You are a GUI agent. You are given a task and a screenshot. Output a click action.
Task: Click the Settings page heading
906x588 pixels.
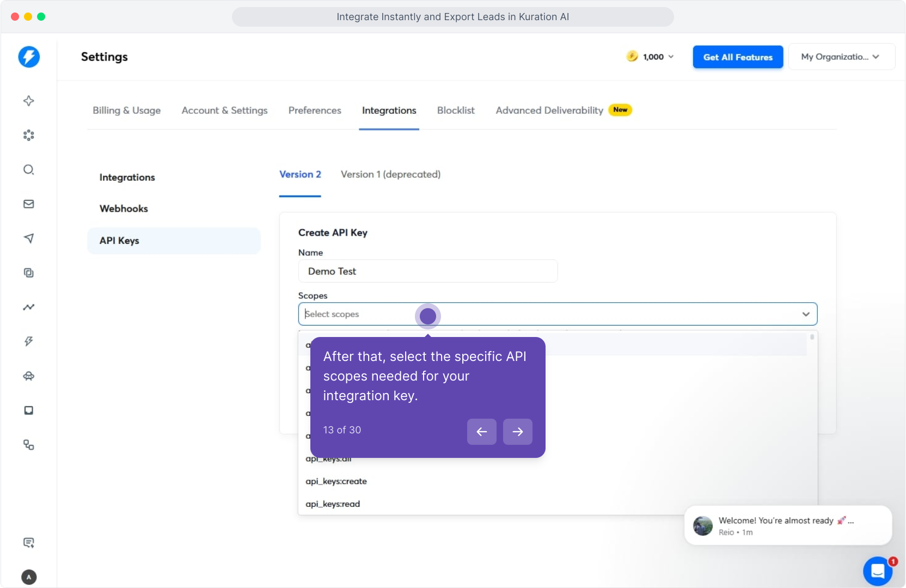click(x=105, y=57)
